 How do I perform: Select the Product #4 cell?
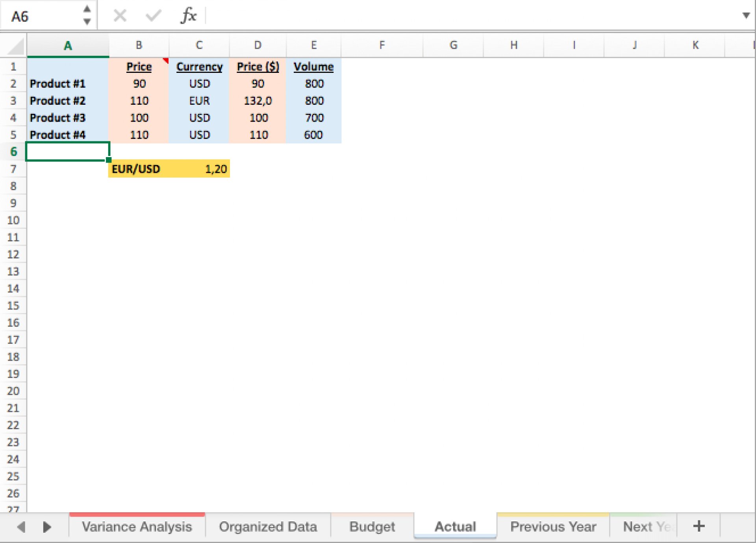(x=68, y=135)
